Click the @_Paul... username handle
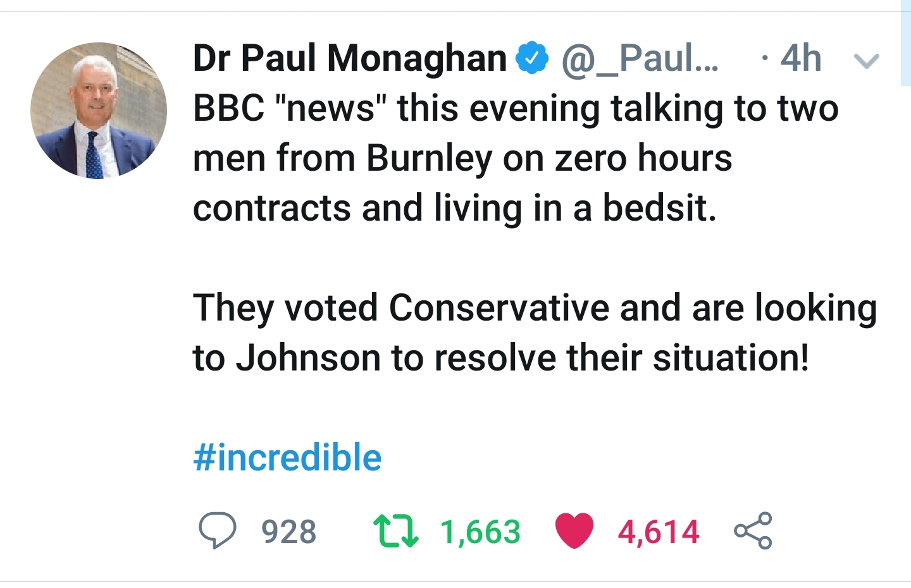 (640, 59)
